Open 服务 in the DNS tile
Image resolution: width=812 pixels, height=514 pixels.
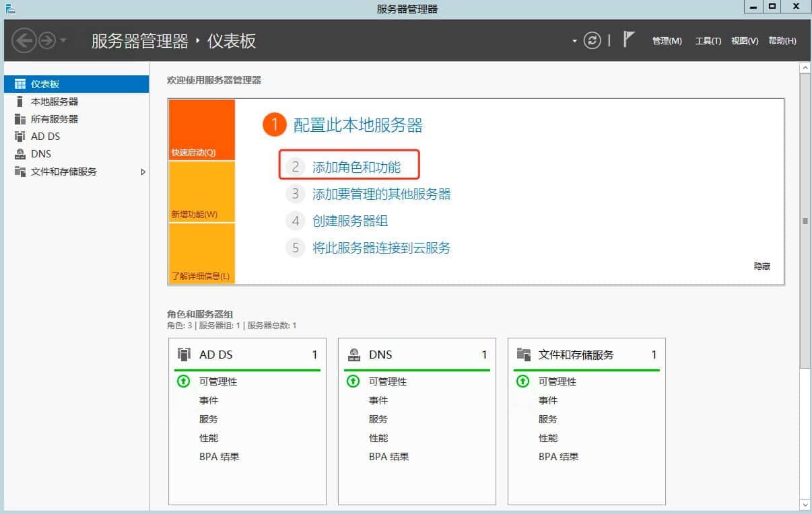(378, 419)
